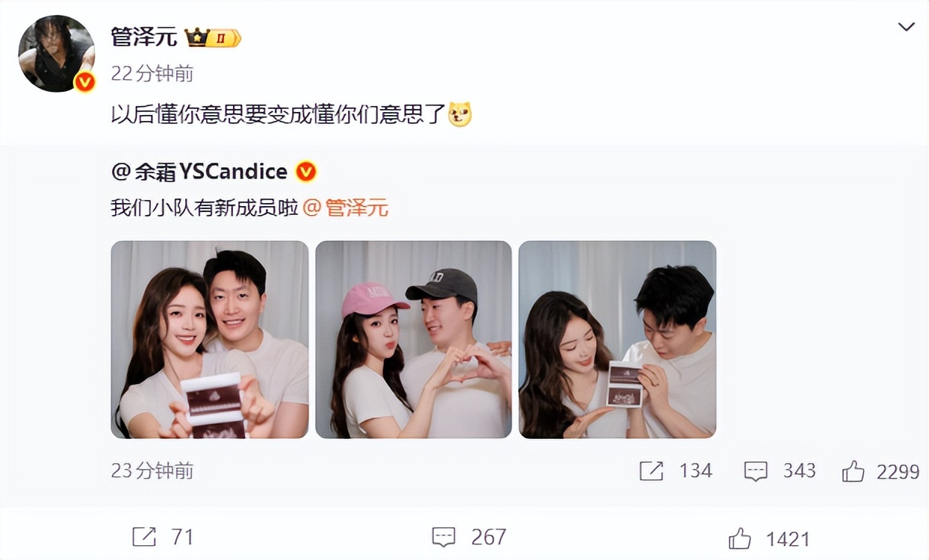View first photo of couple holding ultrasound

210,340
